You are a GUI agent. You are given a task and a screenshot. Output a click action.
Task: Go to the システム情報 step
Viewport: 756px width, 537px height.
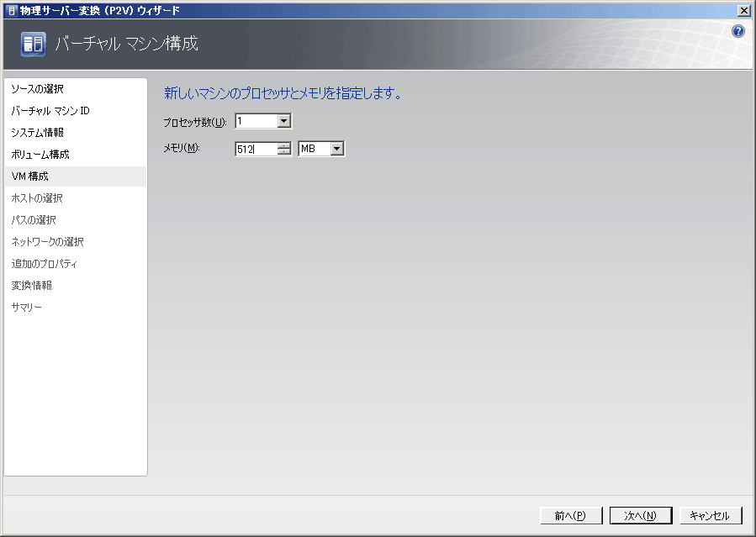click(38, 133)
